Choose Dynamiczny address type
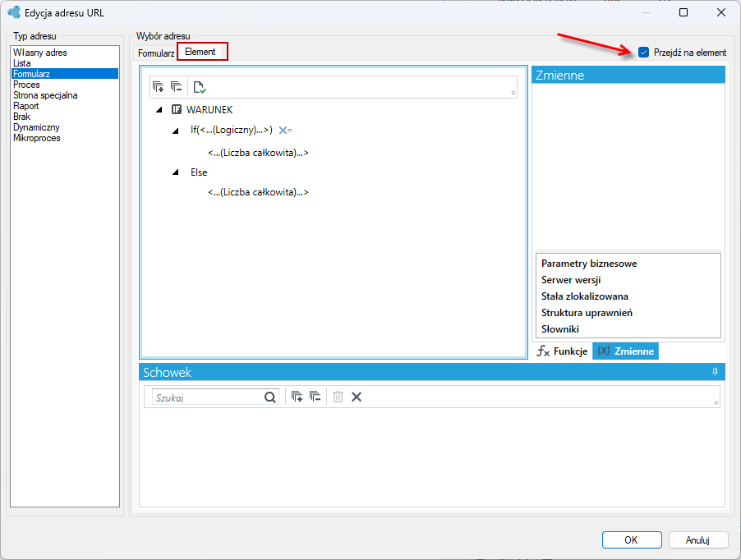741x560 pixels. tap(65, 127)
